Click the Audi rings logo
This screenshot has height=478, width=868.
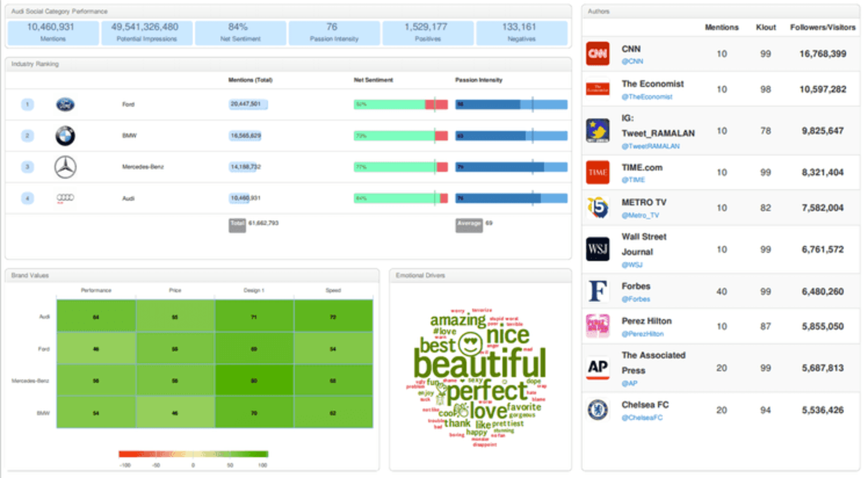[x=65, y=198]
